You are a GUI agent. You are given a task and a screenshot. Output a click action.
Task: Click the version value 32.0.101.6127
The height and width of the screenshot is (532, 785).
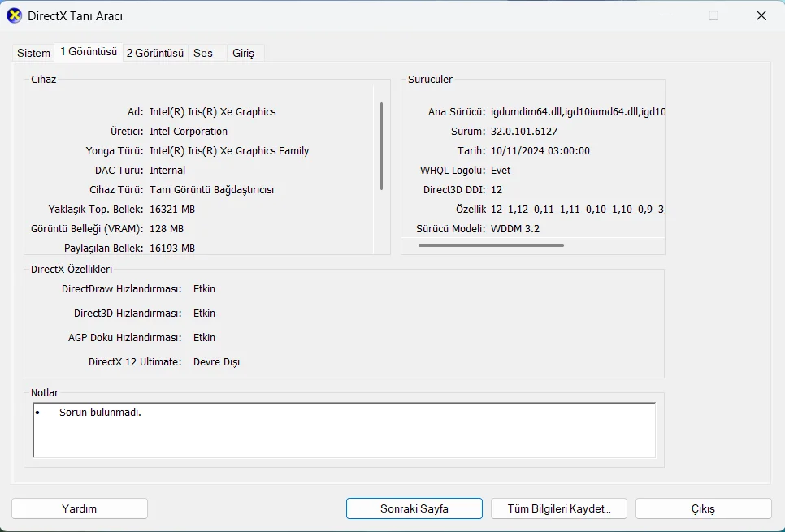pyautogui.click(x=524, y=131)
